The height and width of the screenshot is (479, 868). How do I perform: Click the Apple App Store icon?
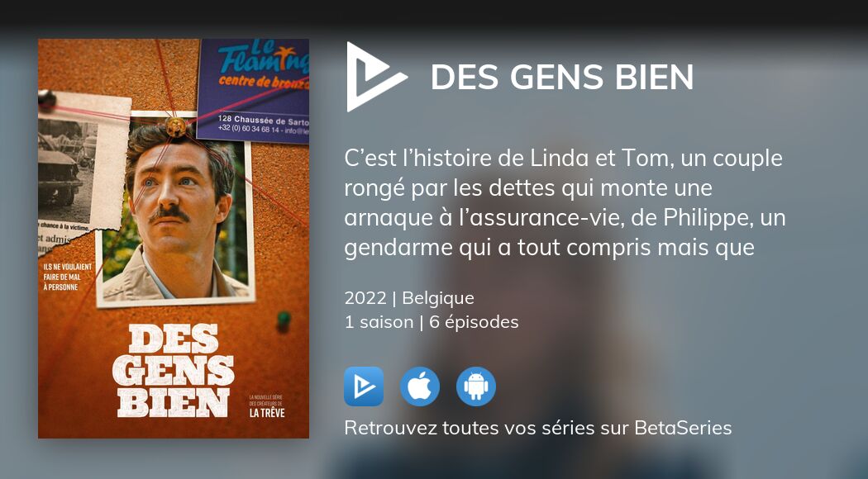(x=420, y=386)
